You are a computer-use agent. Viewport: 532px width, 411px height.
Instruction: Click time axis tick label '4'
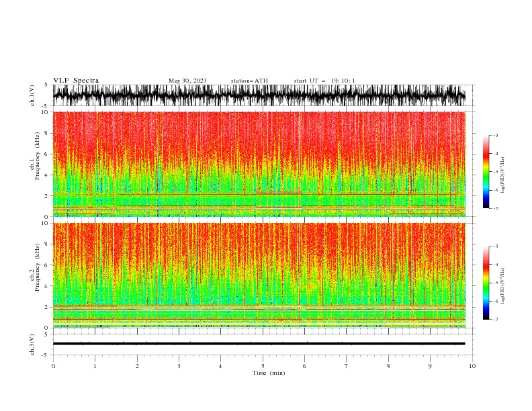pyautogui.click(x=220, y=366)
